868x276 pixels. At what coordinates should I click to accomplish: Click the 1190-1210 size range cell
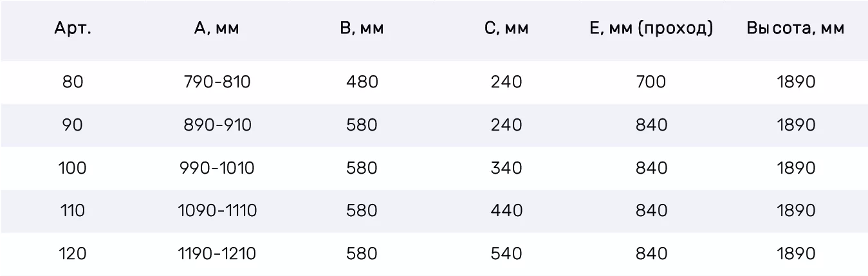[217, 254]
